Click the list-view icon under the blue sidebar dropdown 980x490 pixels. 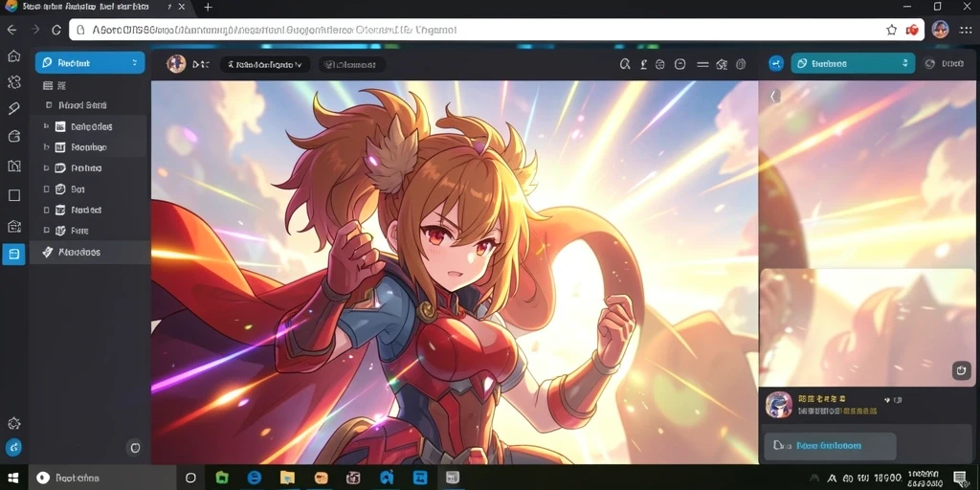coord(48,85)
